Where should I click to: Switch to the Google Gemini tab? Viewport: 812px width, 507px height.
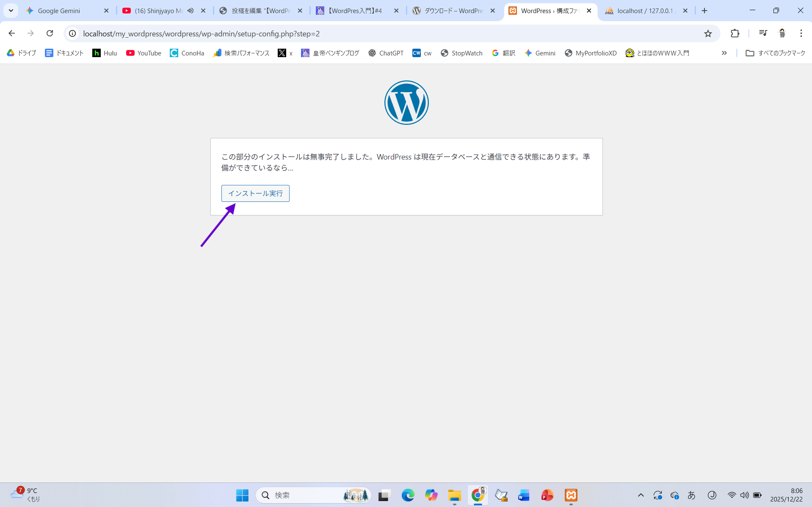click(59, 11)
